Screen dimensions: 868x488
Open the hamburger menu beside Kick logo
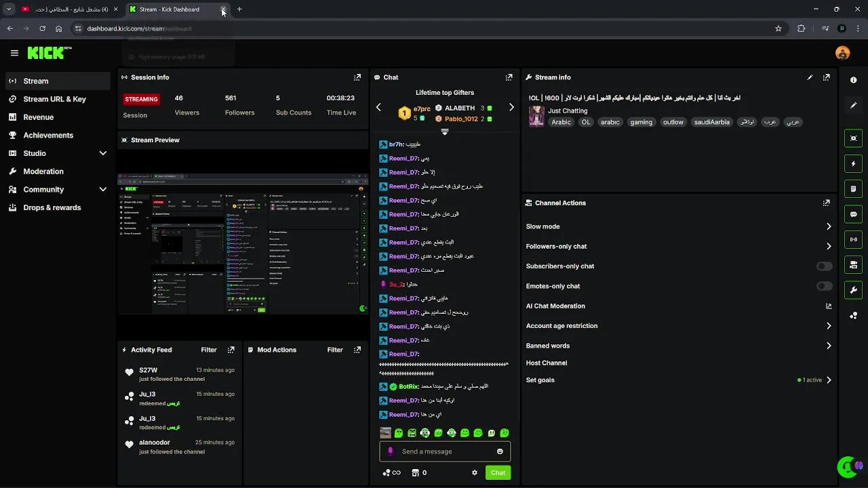(14, 53)
